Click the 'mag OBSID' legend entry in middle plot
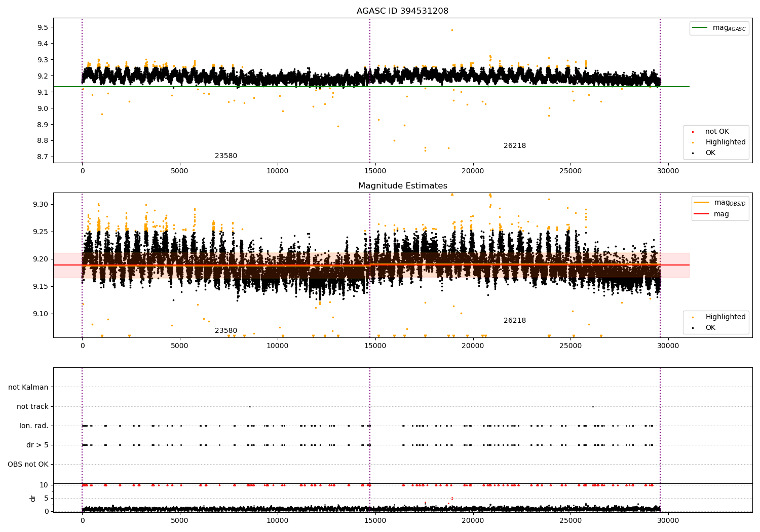The image size is (760, 532). click(730, 203)
